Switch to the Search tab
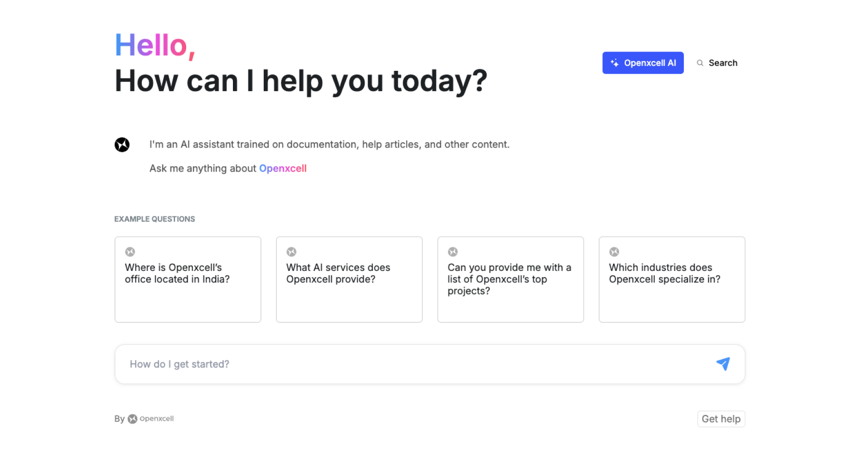 tap(717, 63)
